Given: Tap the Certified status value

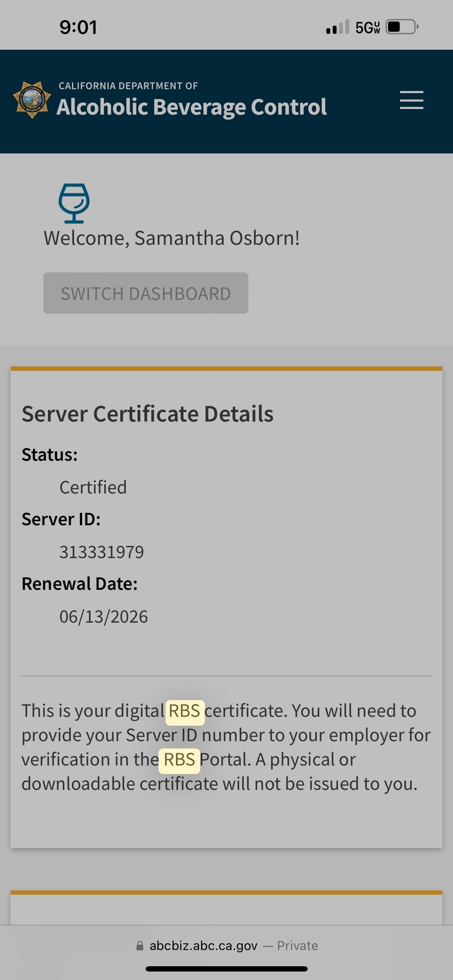Looking at the screenshot, I should (x=93, y=487).
